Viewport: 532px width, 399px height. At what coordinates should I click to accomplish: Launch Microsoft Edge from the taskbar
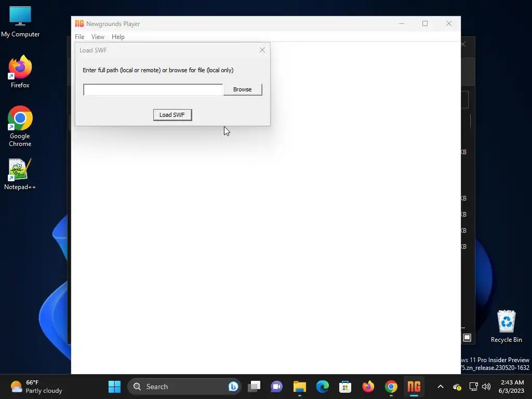[x=322, y=387]
